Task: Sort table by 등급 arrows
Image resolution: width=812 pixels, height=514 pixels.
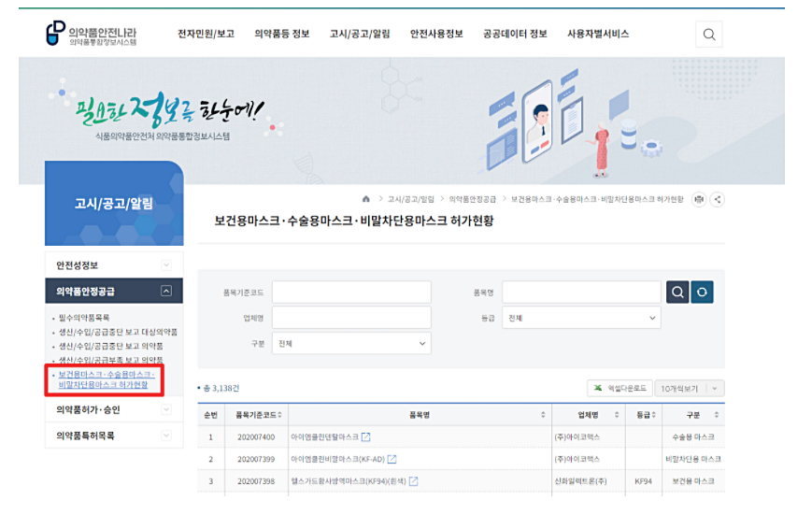Action: pyautogui.click(x=653, y=415)
